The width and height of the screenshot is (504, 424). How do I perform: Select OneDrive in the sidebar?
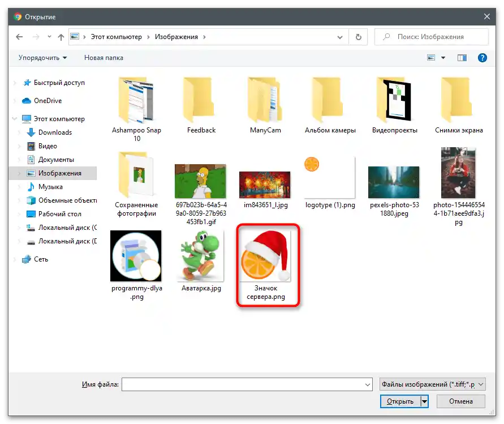[48, 101]
